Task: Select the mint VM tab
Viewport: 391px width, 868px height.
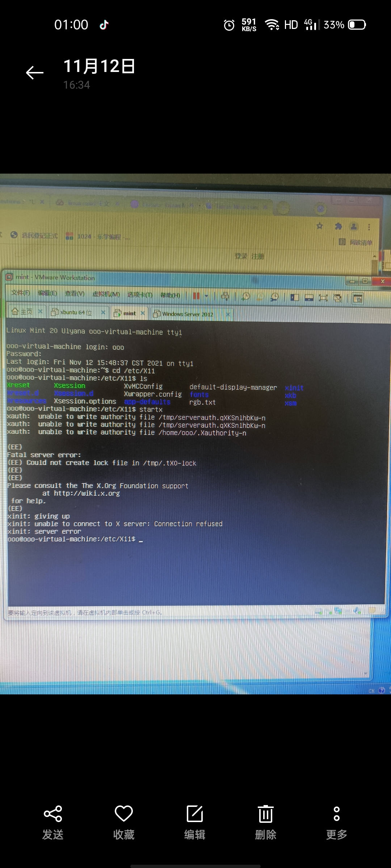Action: 125,313
